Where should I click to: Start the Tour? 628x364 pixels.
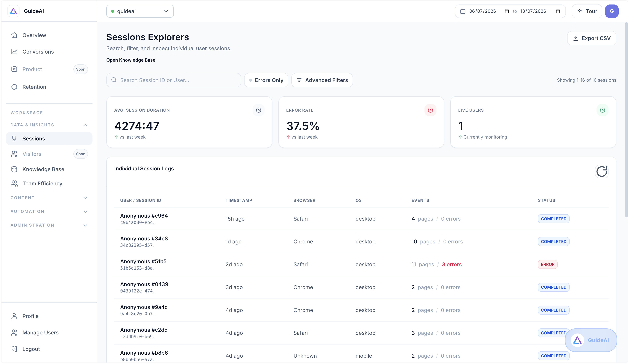587,11
